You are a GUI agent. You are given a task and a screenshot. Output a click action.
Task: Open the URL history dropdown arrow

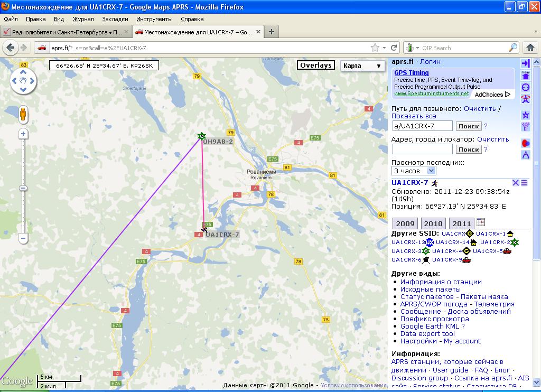(385, 48)
